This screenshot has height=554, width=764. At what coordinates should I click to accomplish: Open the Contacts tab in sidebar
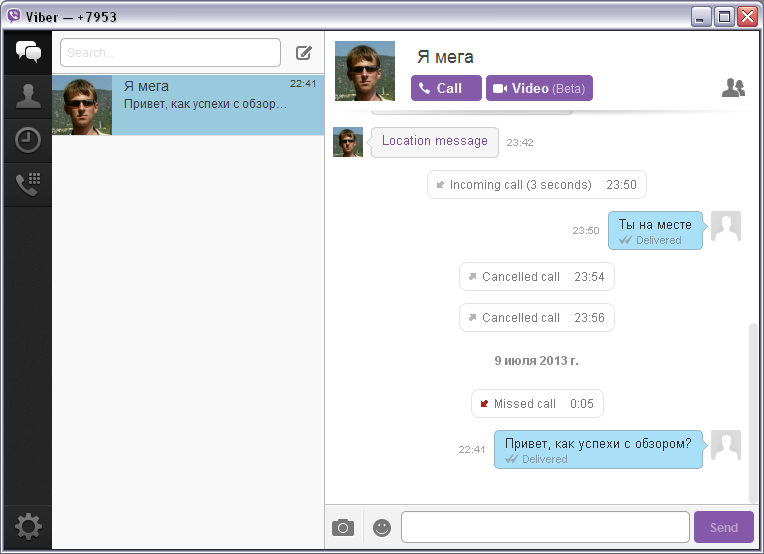point(28,96)
